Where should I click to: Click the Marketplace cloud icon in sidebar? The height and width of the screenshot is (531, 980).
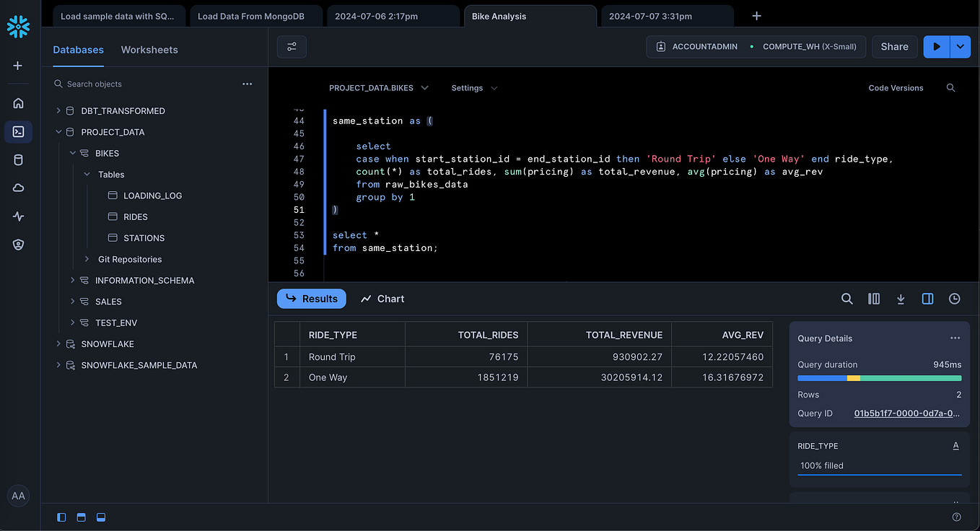pos(18,188)
